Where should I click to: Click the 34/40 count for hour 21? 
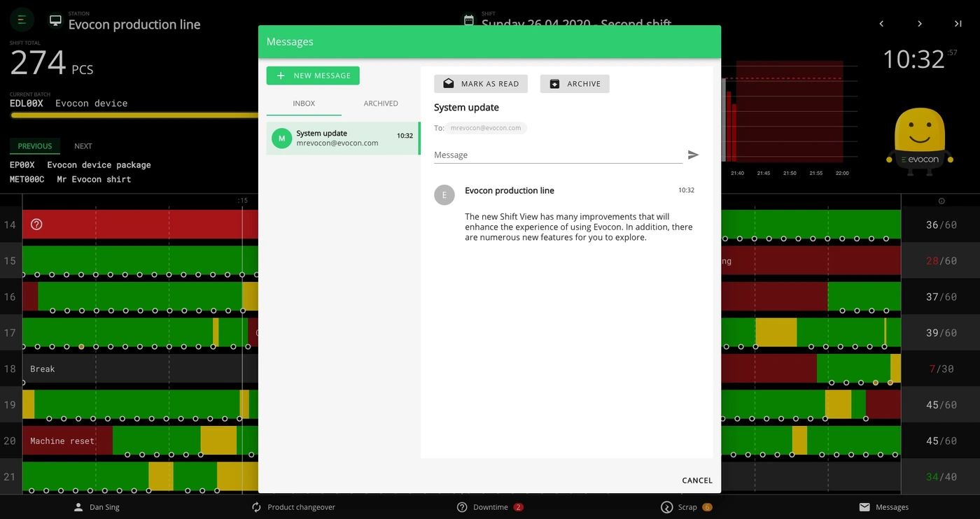point(941,477)
